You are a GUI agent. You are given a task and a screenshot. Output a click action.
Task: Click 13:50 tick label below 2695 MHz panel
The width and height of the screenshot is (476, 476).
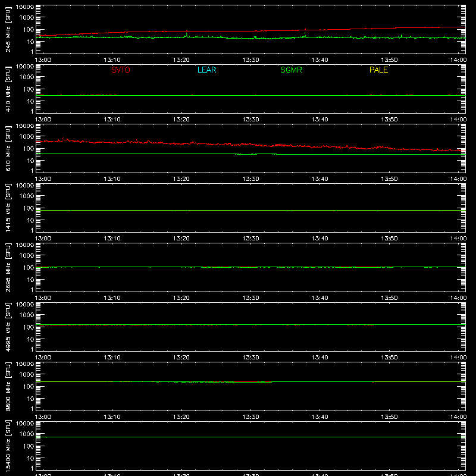(x=389, y=298)
